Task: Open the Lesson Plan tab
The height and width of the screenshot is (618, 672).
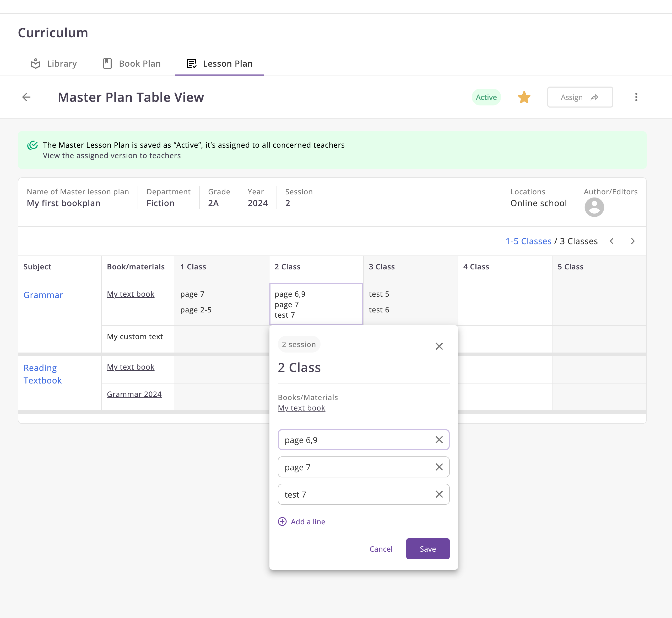Action: tap(219, 63)
